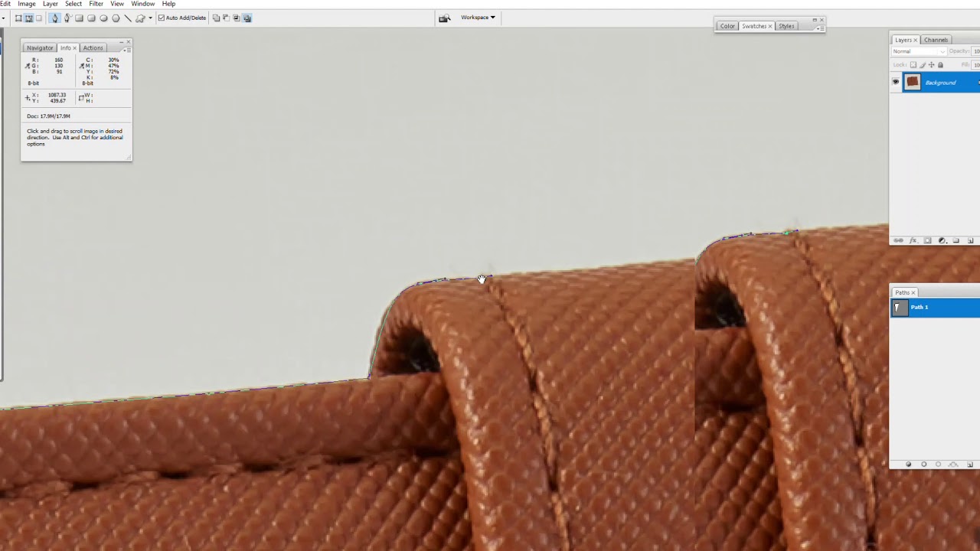This screenshot has height=551, width=980.
Task: Switch to the Color tab
Action: pyautogui.click(x=727, y=26)
